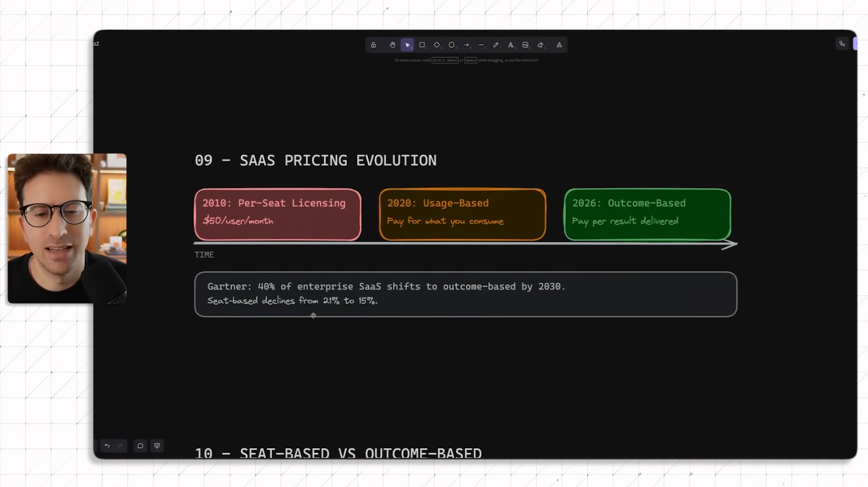Select the Eraser tool
Image resolution: width=868 pixels, height=487 pixels.
pyautogui.click(x=540, y=45)
